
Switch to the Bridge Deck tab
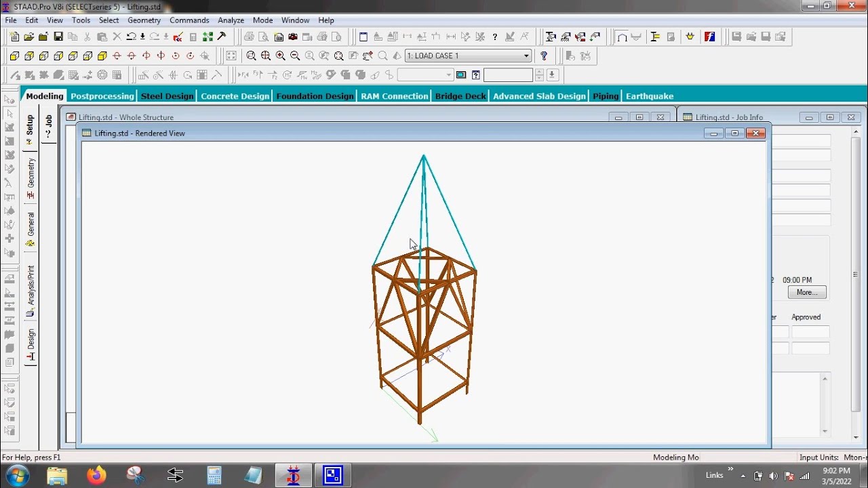click(x=460, y=96)
